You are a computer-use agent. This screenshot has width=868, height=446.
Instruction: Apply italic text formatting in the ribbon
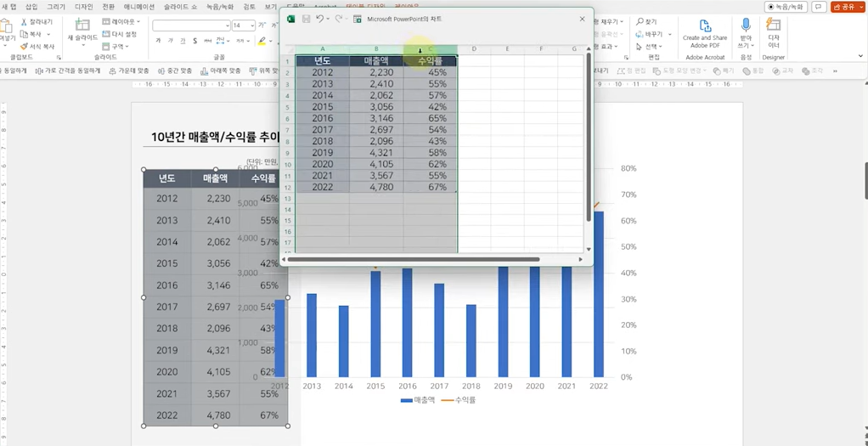[170, 41]
